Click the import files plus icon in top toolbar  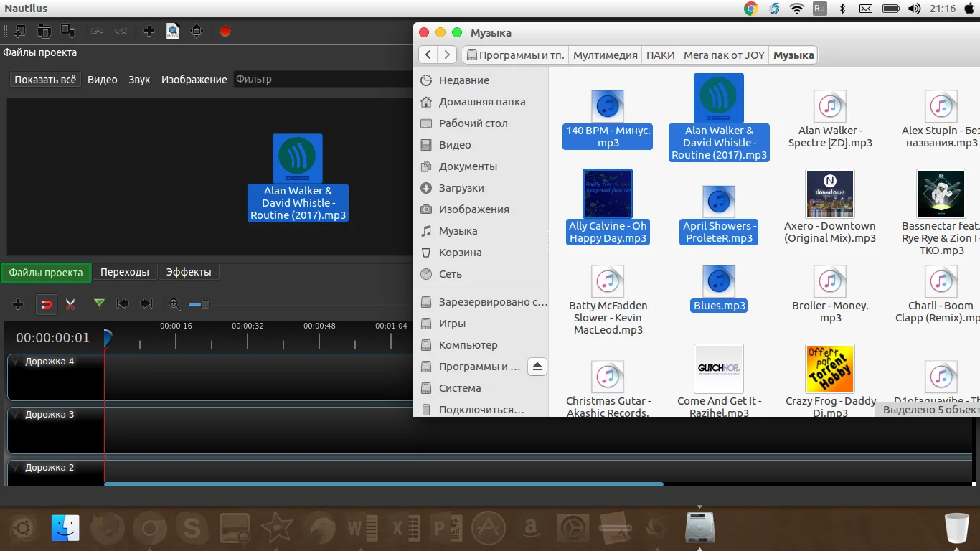[149, 31]
